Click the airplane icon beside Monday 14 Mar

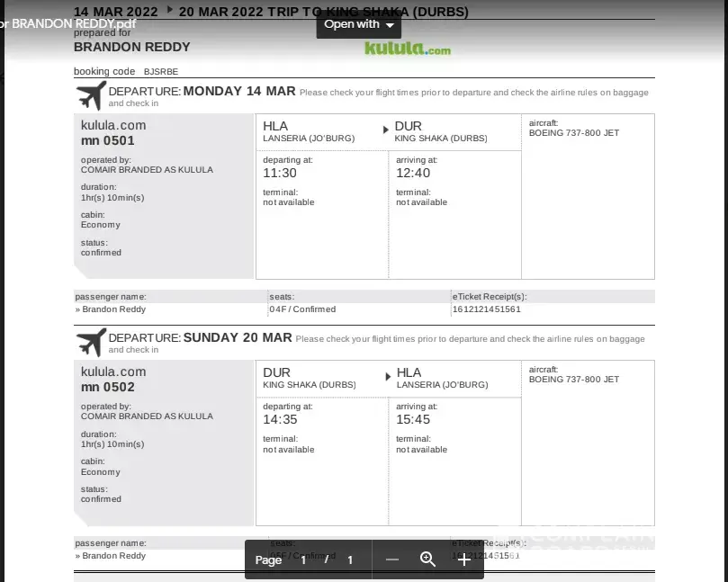pos(90,94)
